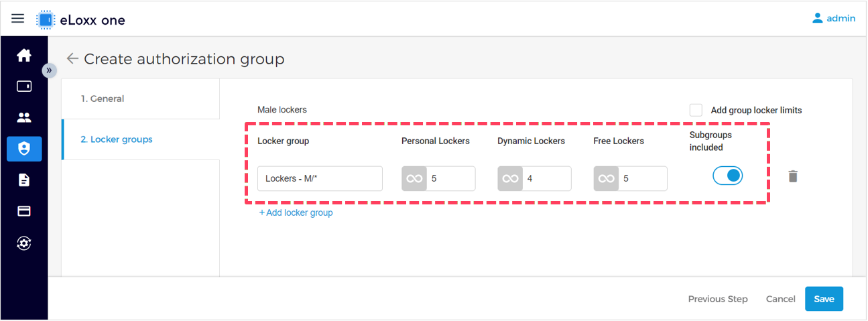
Task: Click the admin username link
Action: coord(841,18)
